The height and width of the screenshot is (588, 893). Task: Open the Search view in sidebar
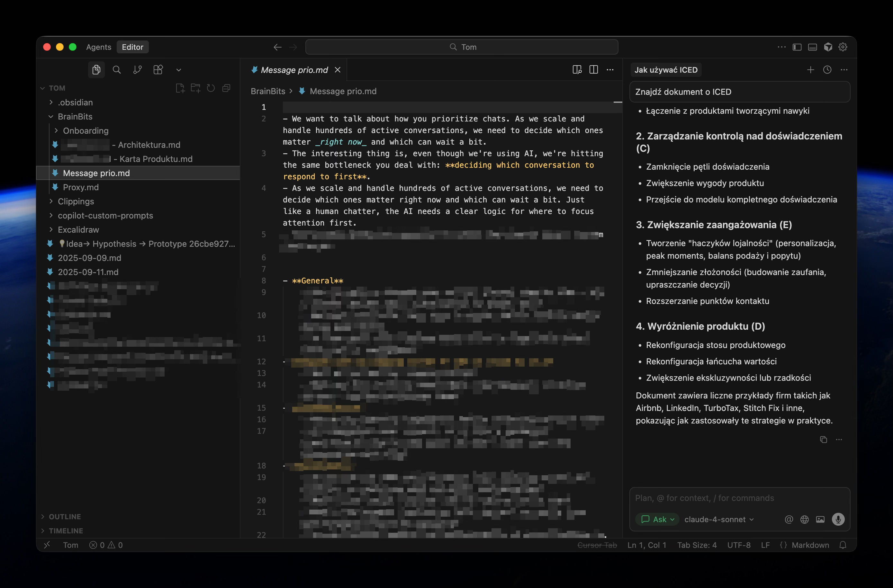point(117,70)
